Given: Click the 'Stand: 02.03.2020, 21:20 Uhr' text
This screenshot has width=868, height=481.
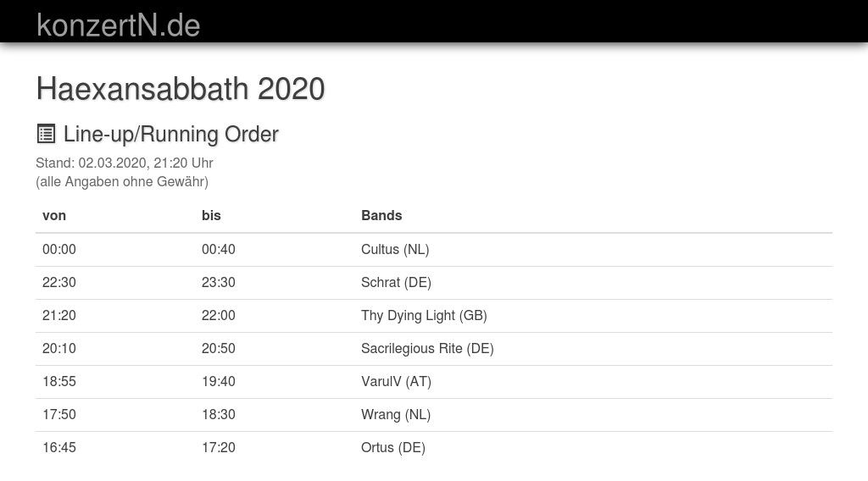Looking at the screenshot, I should click(125, 163).
